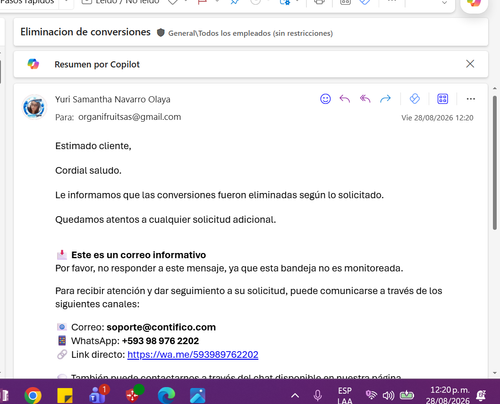Open the red shield antivirus app in taskbar
Screen dimensions: 500x404
[x=133, y=395]
